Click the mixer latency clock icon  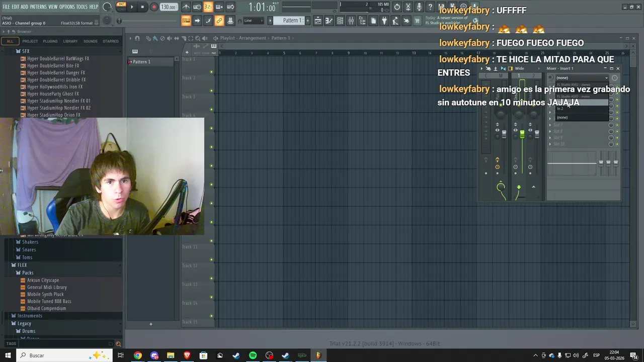(614, 78)
